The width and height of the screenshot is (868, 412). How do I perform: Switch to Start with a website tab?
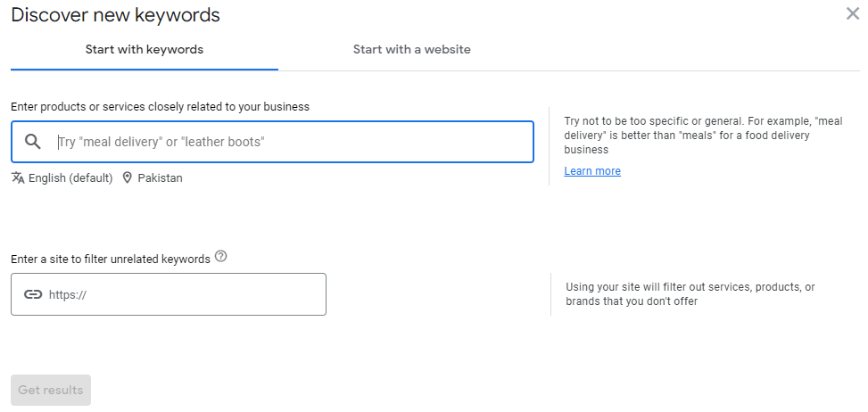412,49
